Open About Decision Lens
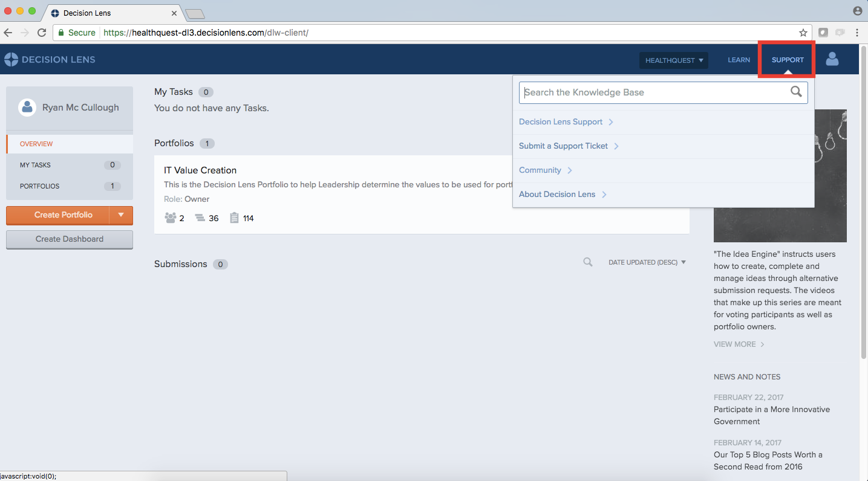Image resolution: width=868 pixels, height=481 pixels. coord(557,195)
